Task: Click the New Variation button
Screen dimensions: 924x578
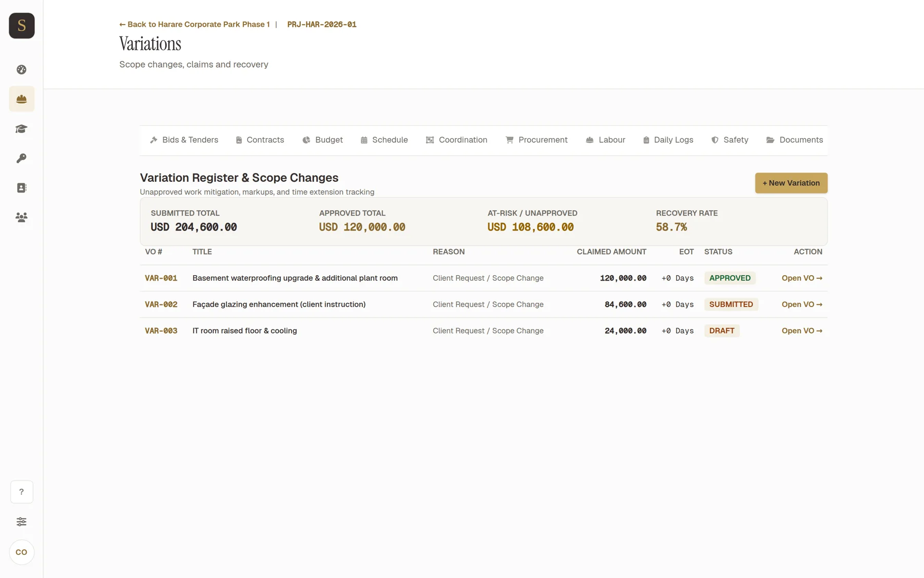Action: 791,183
